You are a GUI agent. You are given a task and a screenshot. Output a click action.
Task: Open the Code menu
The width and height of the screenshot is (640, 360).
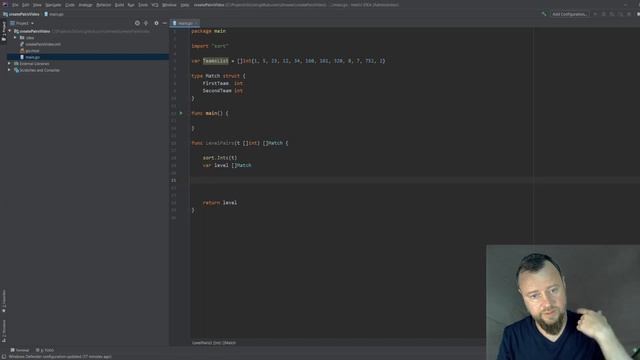[x=70, y=5]
